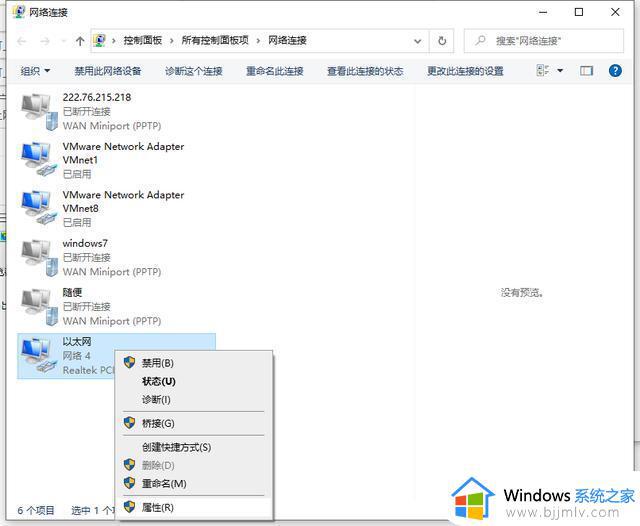
Task: Expand the chevron after 控制面板
Action: 171,41
